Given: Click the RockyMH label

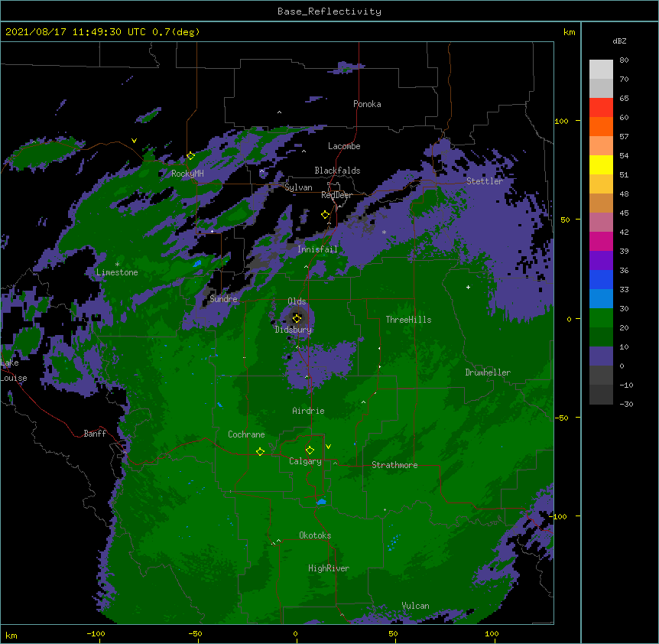Looking at the screenshot, I should 187,174.
